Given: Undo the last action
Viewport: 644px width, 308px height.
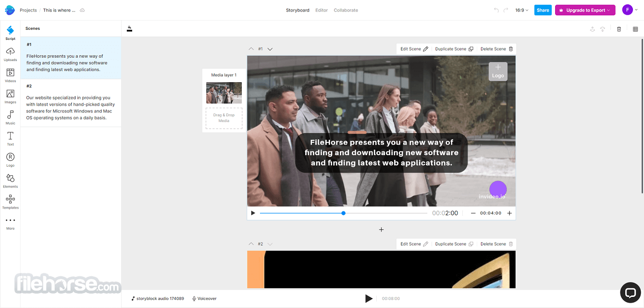Looking at the screenshot, I should 496,10.
